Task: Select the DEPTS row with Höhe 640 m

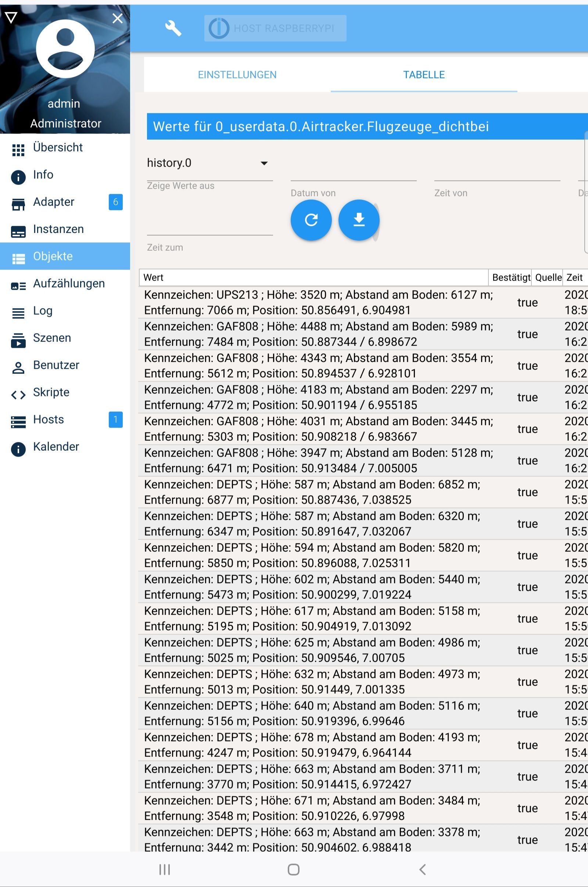Action: point(363,713)
